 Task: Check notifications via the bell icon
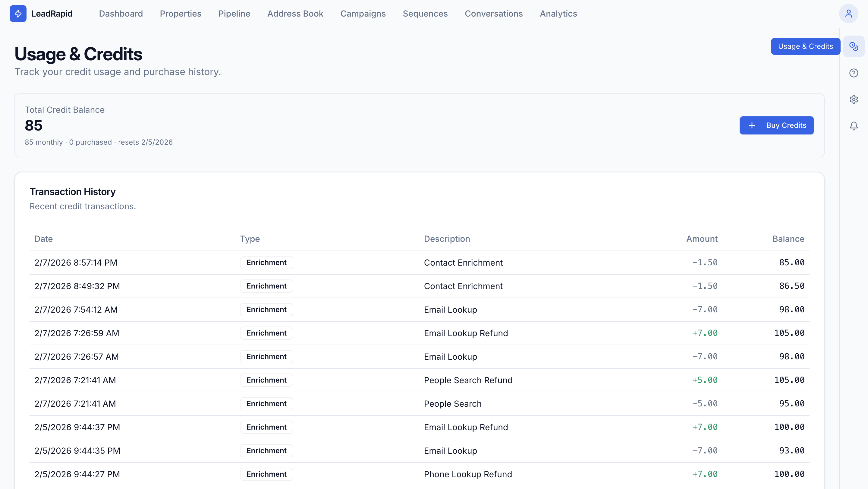tap(854, 126)
